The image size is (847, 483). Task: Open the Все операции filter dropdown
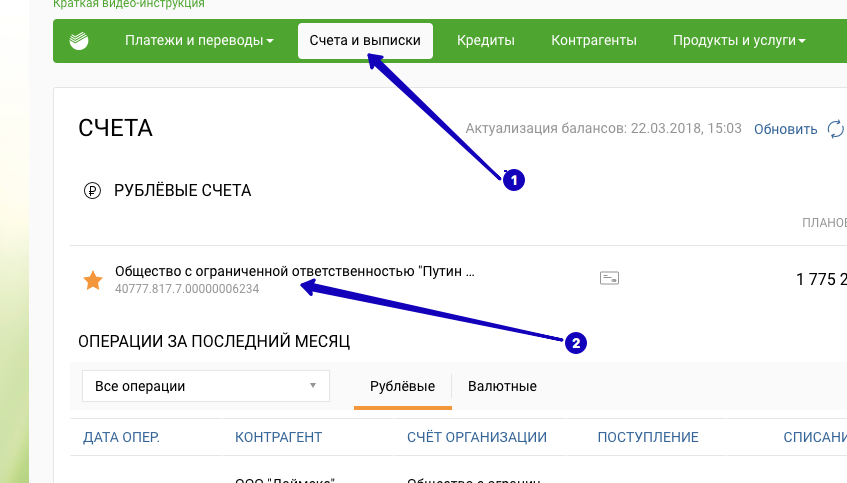(x=204, y=386)
